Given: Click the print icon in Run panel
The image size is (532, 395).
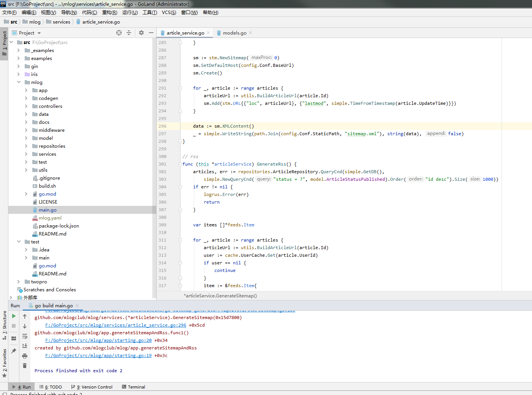Looking at the screenshot, I should (25, 356).
